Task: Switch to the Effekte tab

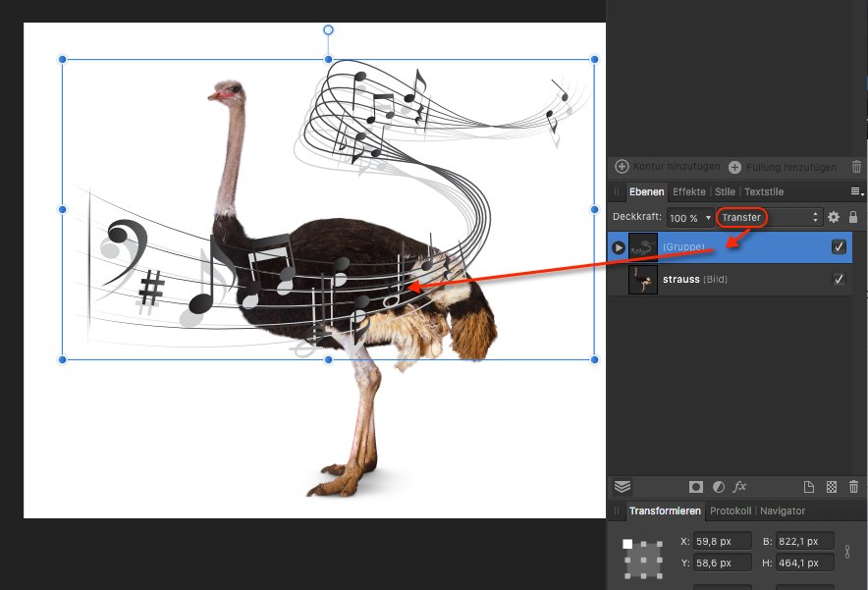Action: tap(689, 191)
